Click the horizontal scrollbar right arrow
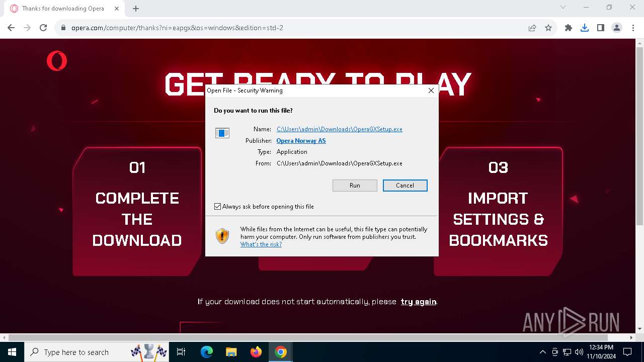Screen dimensions: 644x362 [x=632, y=337]
